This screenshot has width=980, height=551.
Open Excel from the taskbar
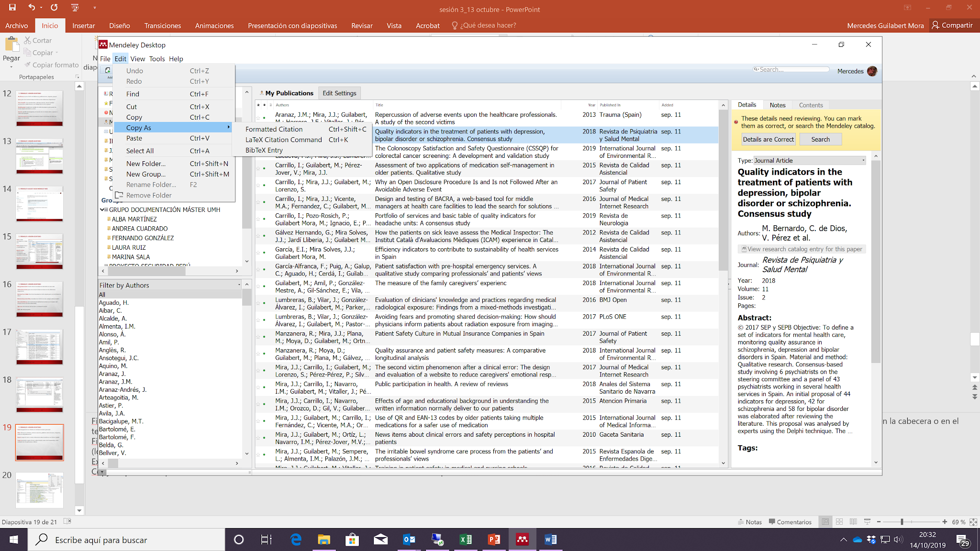pyautogui.click(x=465, y=540)
